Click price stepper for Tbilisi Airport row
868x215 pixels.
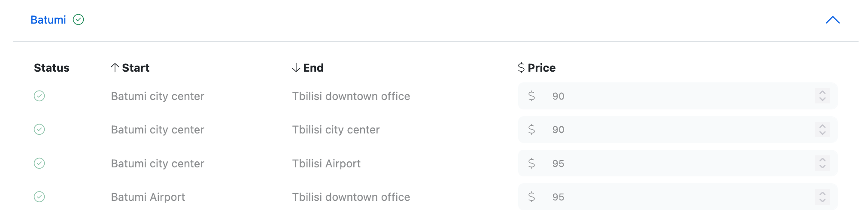[822, 164]
